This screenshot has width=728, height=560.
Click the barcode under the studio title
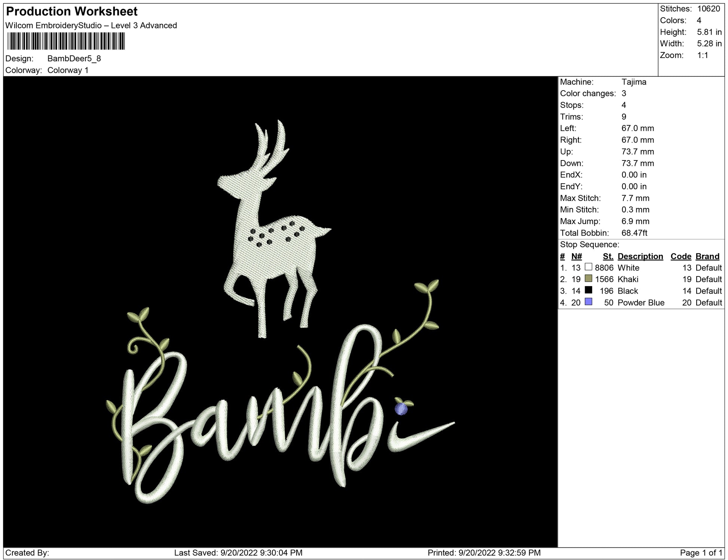pos(66,41)
